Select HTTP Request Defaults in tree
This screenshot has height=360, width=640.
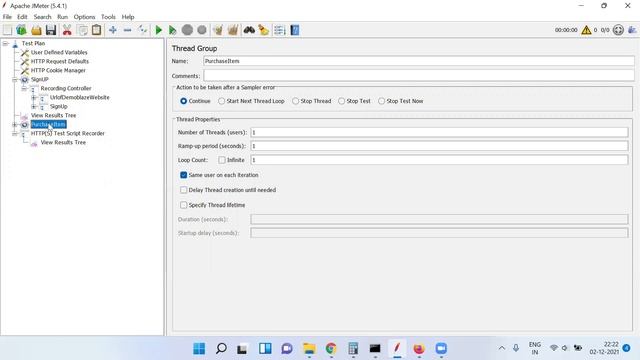point(60,61)
